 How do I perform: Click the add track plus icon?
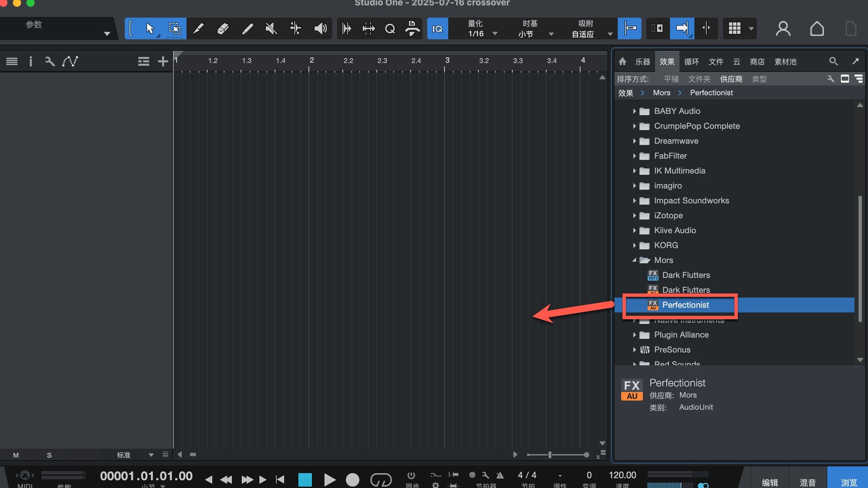point(163,61)
